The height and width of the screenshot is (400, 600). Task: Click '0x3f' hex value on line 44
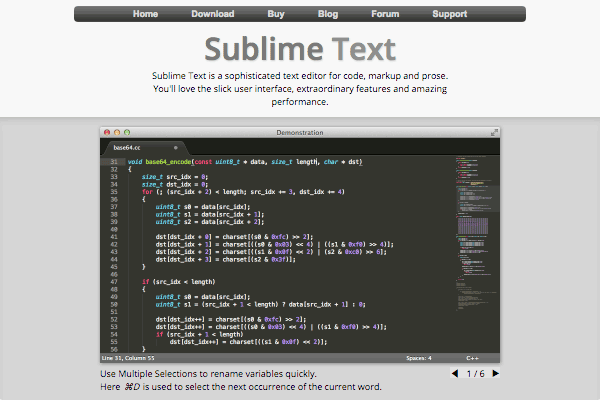point(279,260)
